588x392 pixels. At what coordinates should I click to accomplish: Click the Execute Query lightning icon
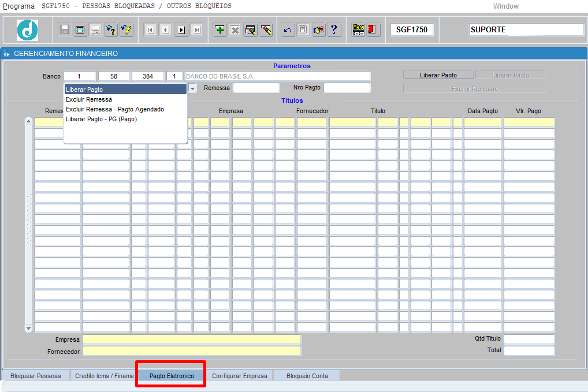tap(126, 29)
